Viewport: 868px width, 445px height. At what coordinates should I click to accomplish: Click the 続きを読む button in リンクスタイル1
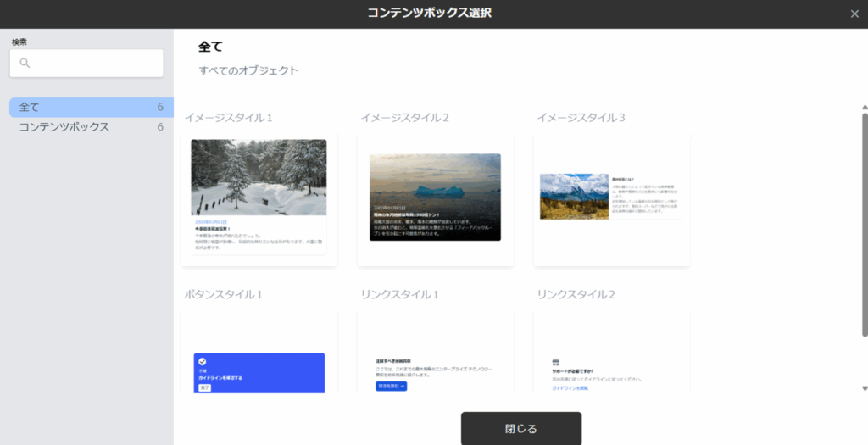tap(391, 387)
